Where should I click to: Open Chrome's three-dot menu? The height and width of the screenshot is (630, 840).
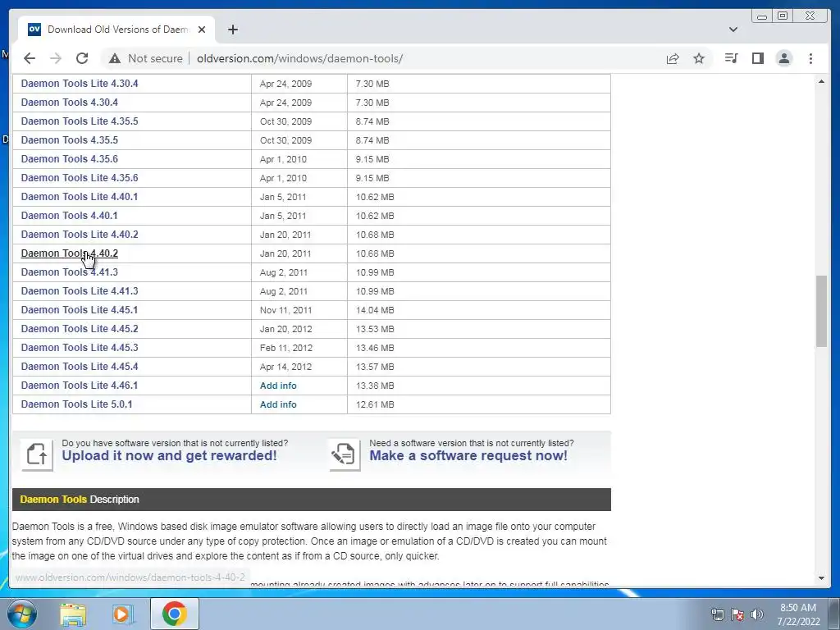click(810, 58)
